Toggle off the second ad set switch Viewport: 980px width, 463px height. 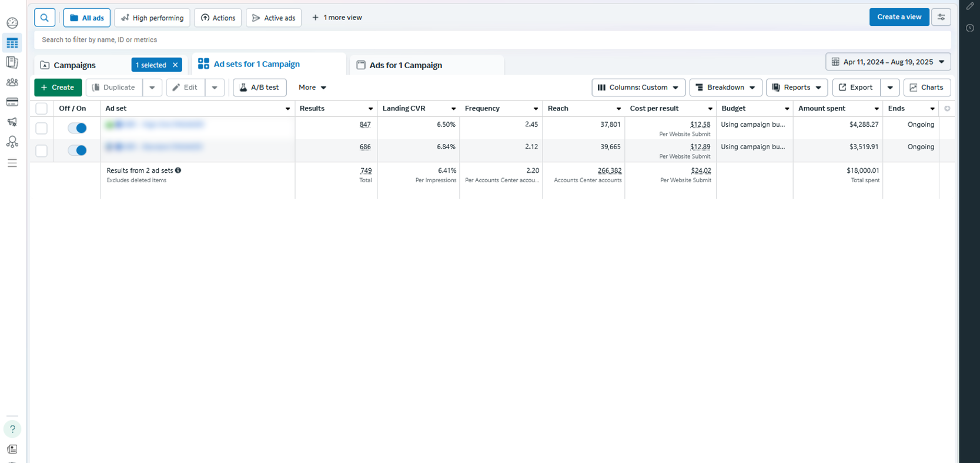coord(77,150)
